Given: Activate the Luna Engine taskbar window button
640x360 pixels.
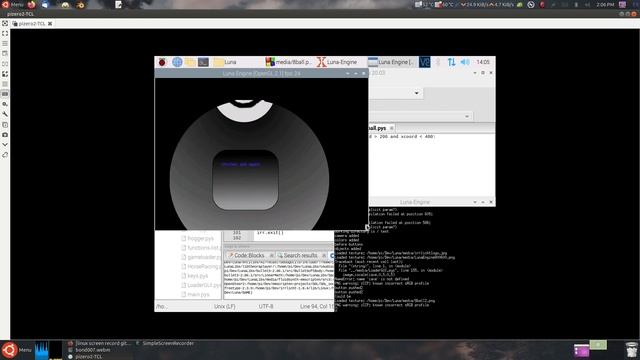Looking at the screenshot, I should coord(392,62).
